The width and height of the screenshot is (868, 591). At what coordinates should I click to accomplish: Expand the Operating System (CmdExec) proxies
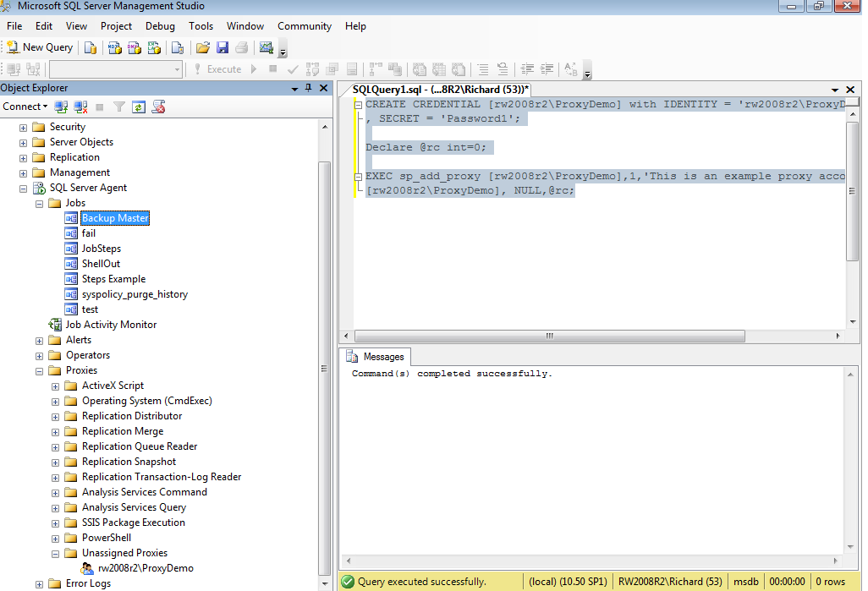[x=56, y=401]
